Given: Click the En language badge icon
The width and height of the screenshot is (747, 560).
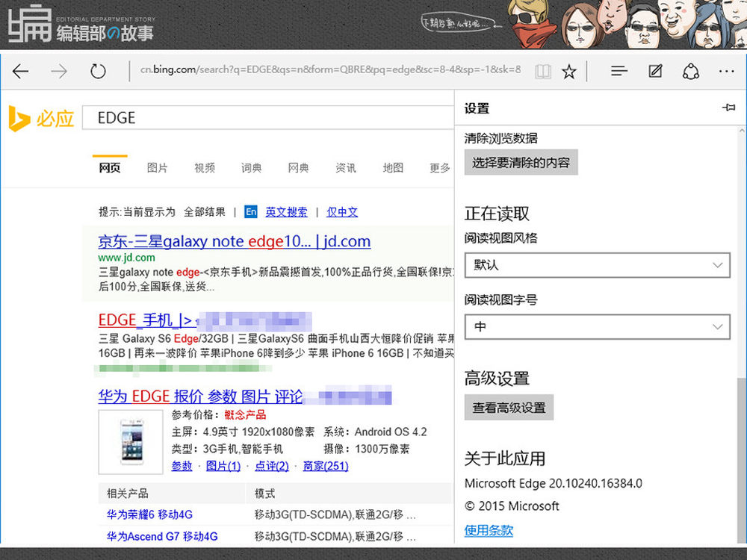Looking at the screenshot, I should click(250, 211).
